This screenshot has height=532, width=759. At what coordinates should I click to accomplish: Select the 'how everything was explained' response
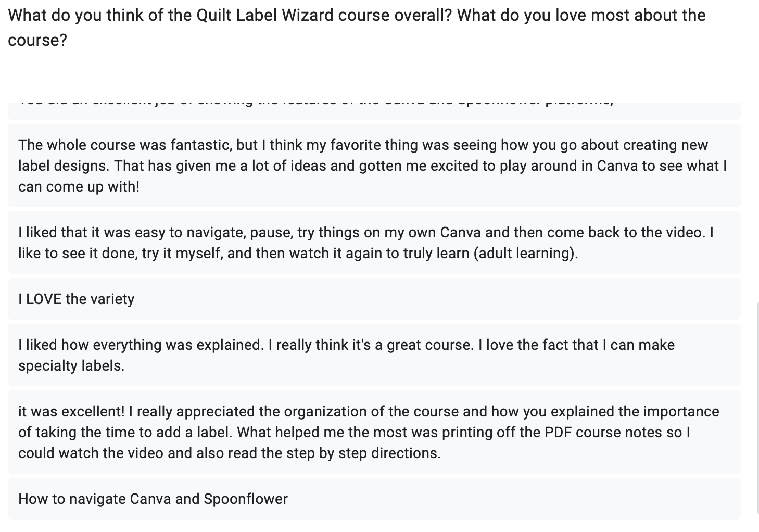pos(374,355)
